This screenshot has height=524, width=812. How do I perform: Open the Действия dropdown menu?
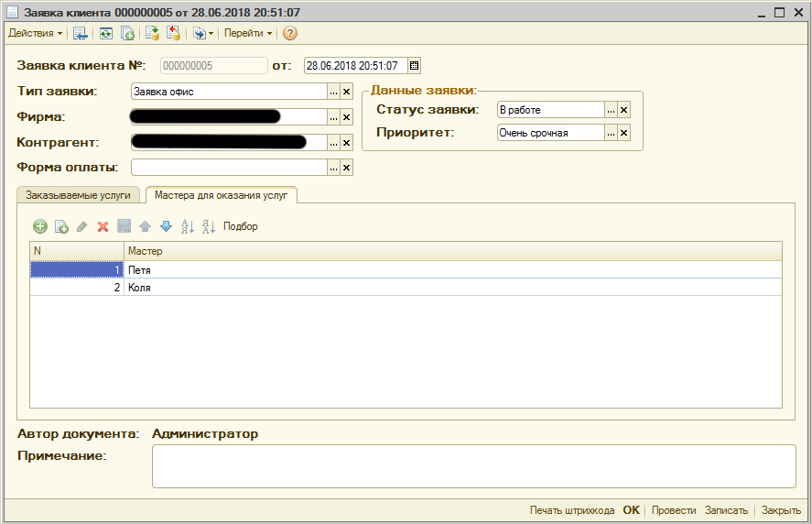[36, 34]
